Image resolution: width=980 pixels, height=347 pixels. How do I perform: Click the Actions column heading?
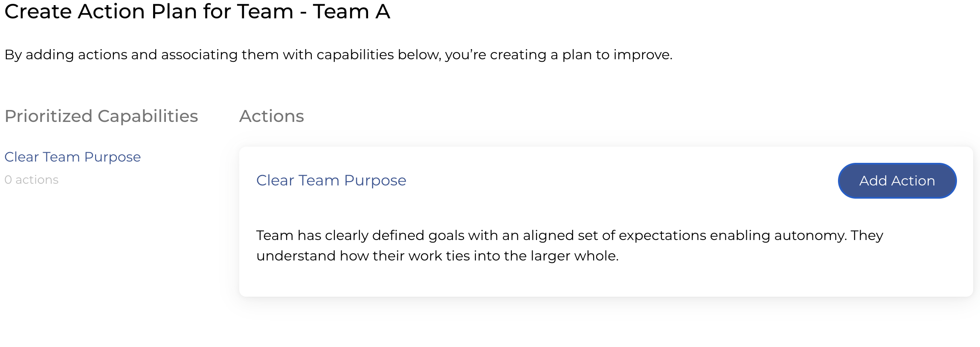272,116
